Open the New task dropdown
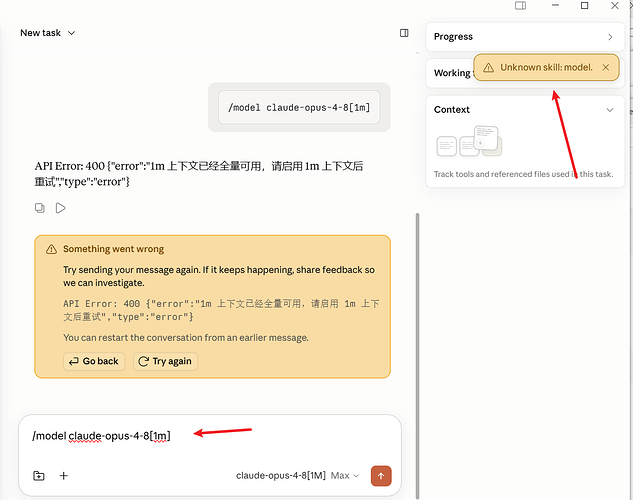The width and height of the screenshot is (633, 500). 48,33
